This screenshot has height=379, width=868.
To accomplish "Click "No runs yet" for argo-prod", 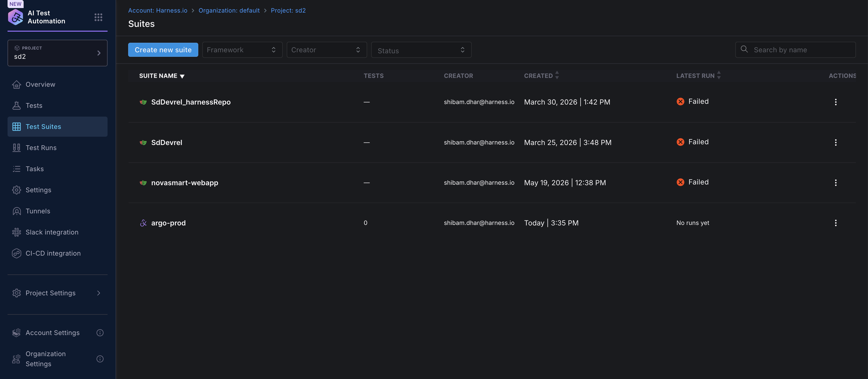I will click(x=693, y=223).
